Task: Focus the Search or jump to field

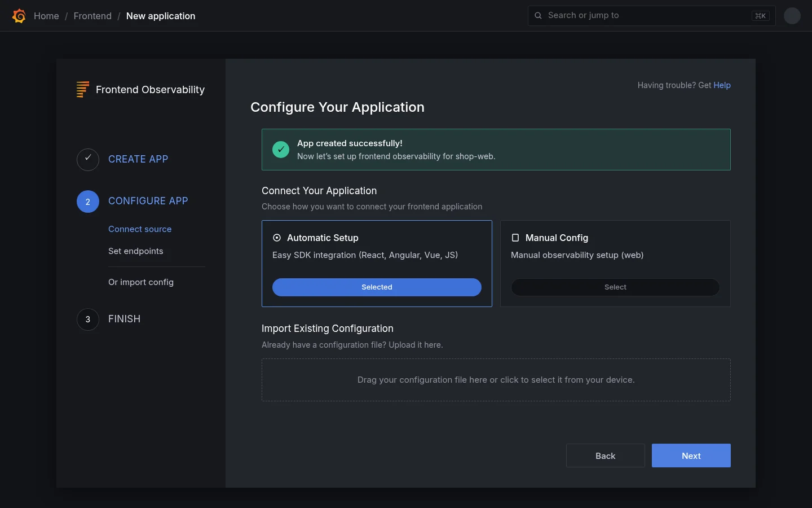Action: tap(652, 16)
